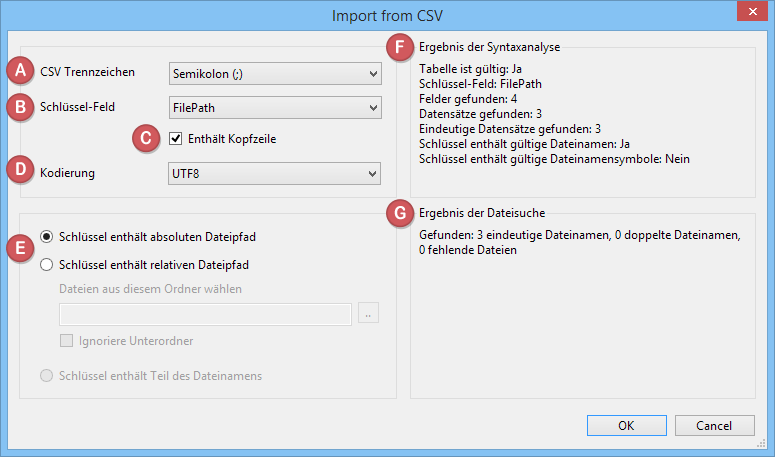
Task: Select Schlüssel enthält absoluten Dateipfad option
Action: click(47, 236)
